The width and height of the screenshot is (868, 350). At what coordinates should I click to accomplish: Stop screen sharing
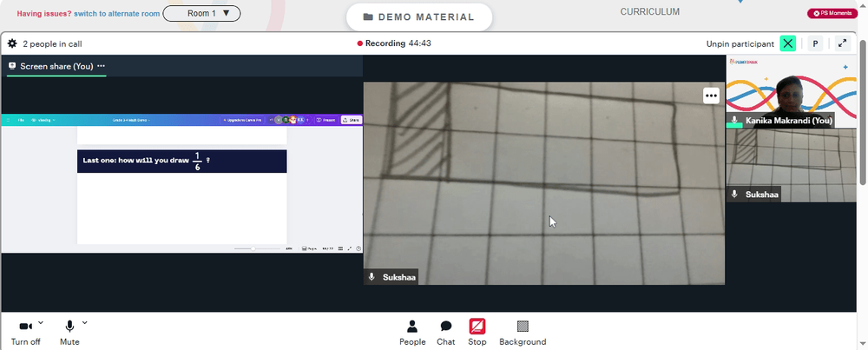click(477, 333)
